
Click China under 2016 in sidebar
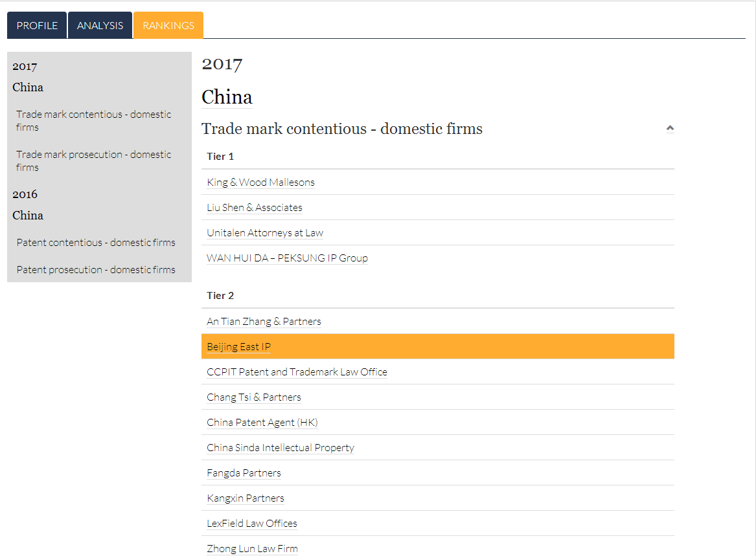tap(27, 216)
